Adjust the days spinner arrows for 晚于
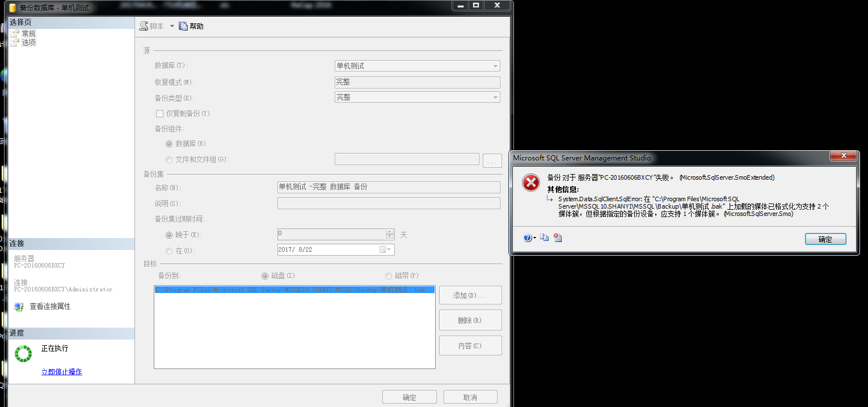Image resolution: width=868 pixels, height=407 pixels. [x=390, y=234]
